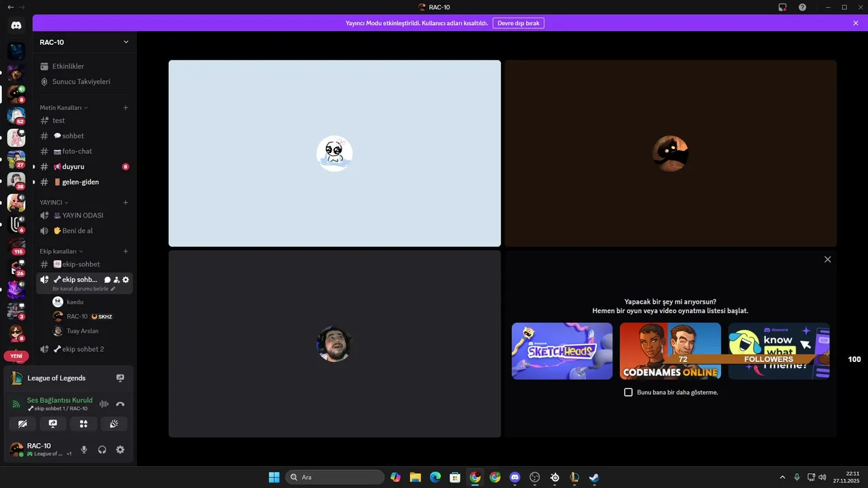Open the ekip-sohbet text channel
Screen dimensions: 868x488
point(85,264)
